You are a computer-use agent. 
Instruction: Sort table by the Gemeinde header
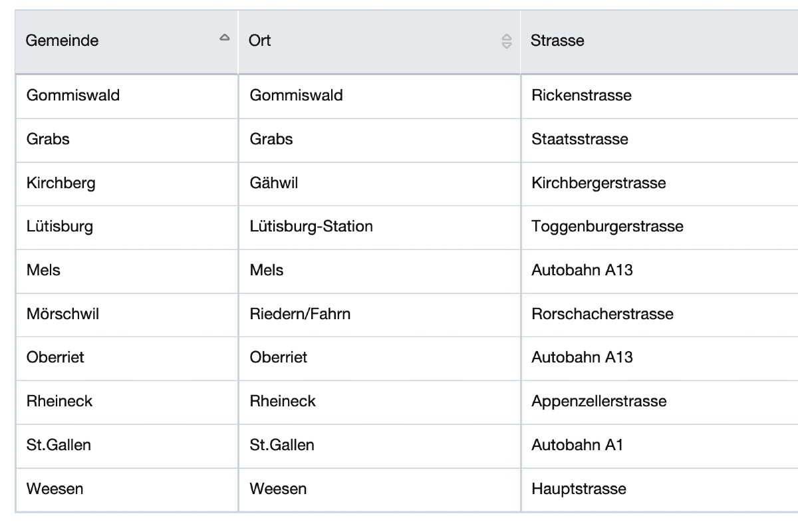pyautogui.click(x=62, y=41)
